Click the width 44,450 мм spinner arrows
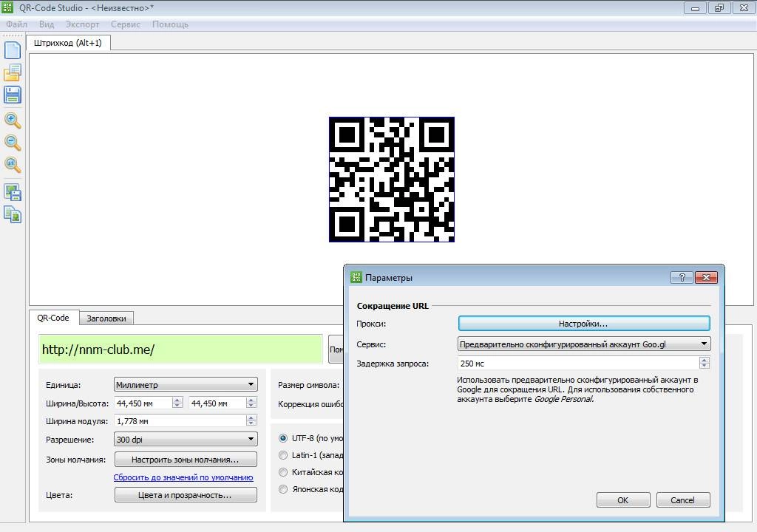 (x=177, y=403)
